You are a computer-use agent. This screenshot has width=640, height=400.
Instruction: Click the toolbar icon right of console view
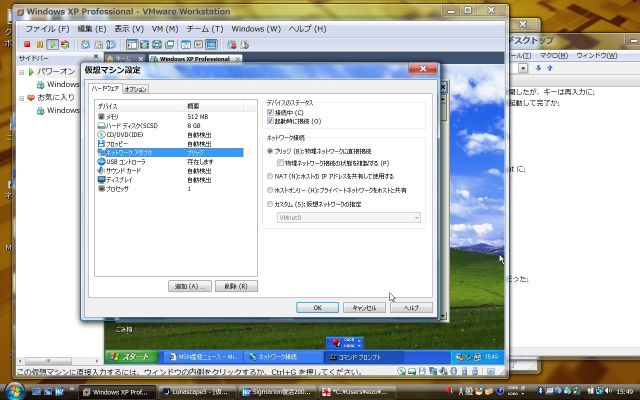coord(211,44)
